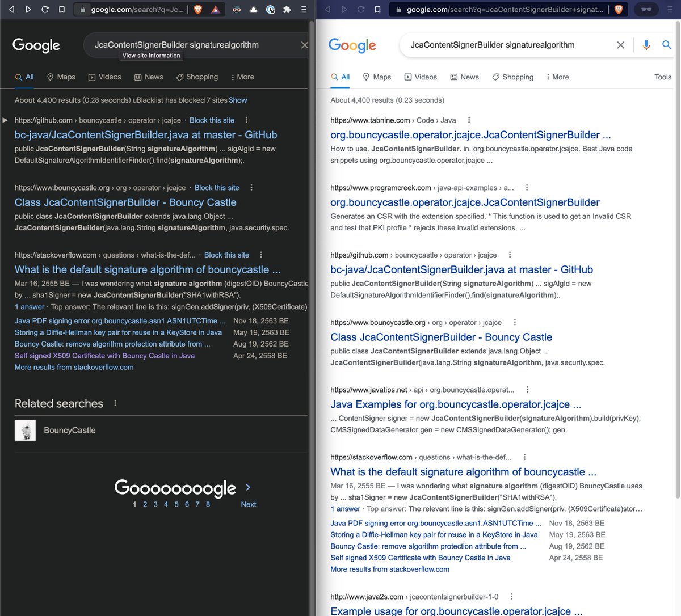This screenshot has height=616, width=681.
Task: Go forward in left browser window
Action: point(28,9)
